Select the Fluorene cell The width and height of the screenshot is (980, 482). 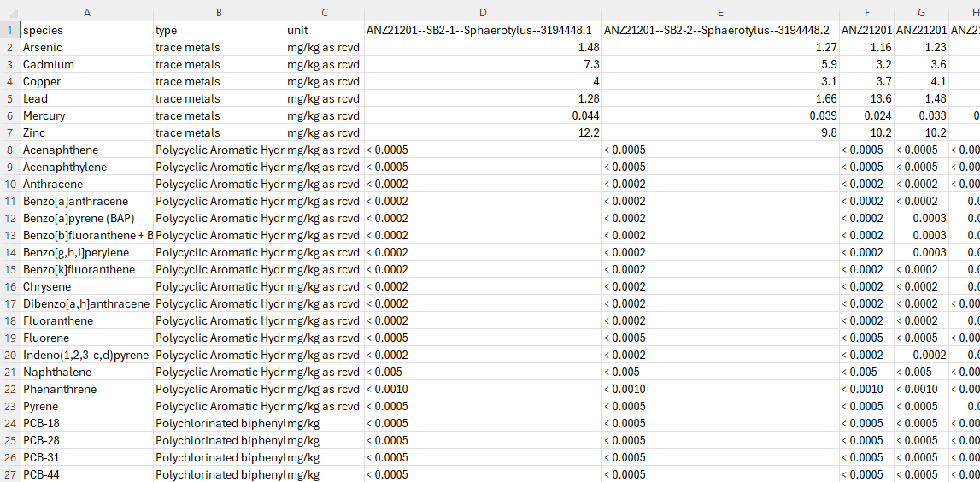(x=87, y=338)
